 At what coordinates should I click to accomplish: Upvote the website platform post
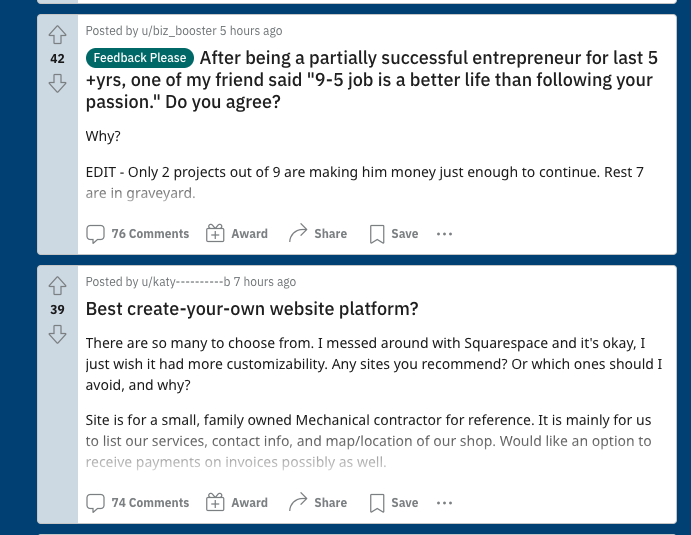click(x=57, y=286)
